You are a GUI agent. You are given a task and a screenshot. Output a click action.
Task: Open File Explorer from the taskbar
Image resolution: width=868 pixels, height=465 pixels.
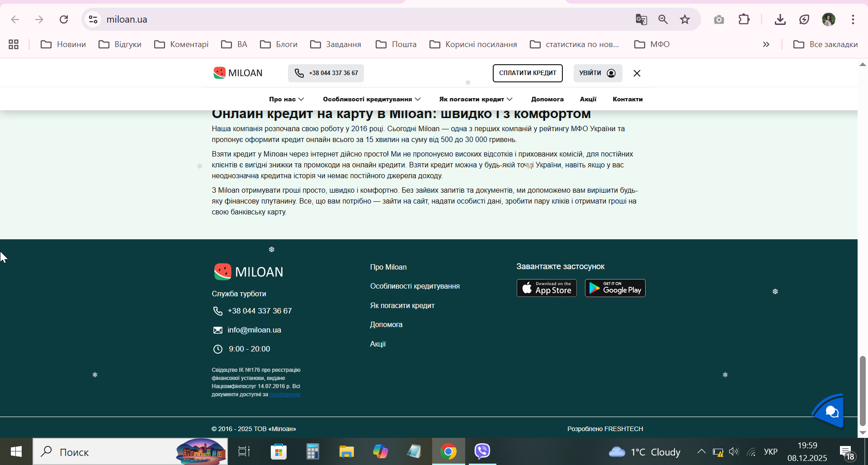click(x=346, y=451)
